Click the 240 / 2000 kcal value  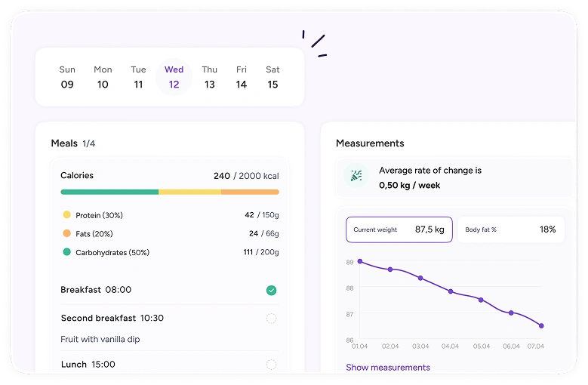pyautogui.click(x=246, y=176)
